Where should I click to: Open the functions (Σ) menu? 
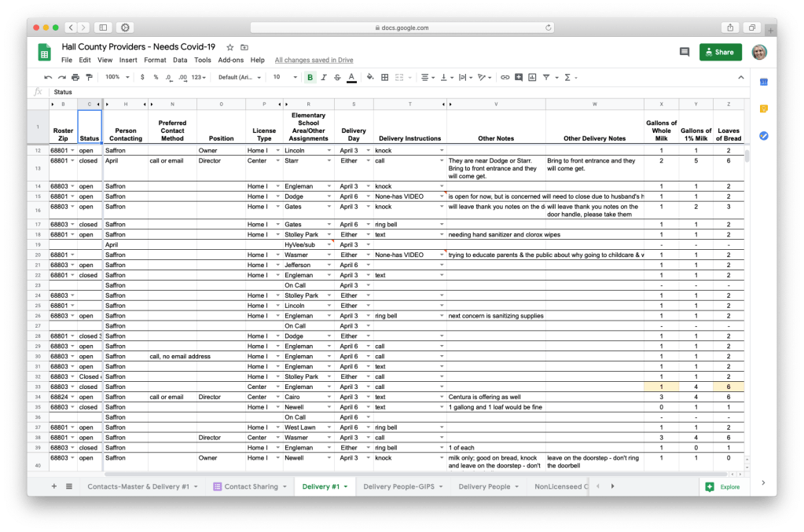(567, 77)
